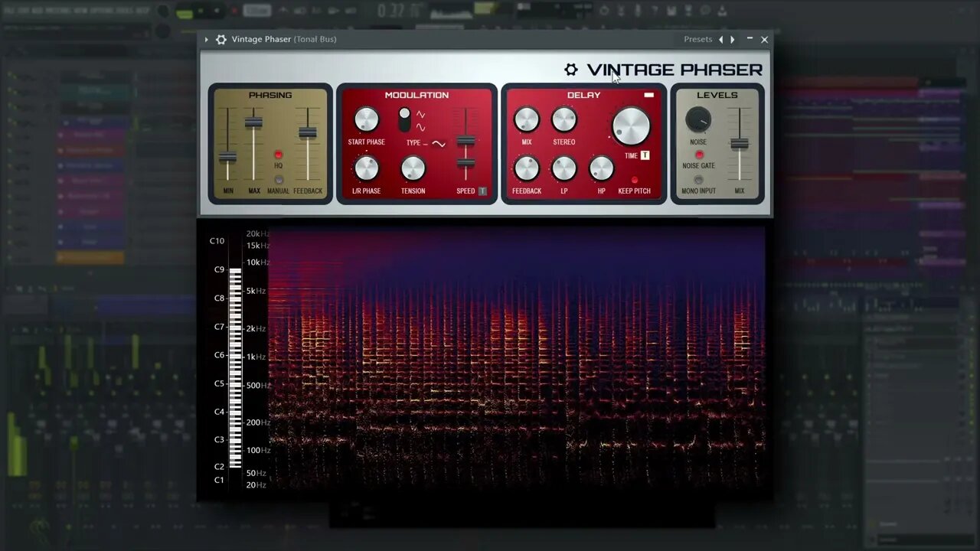The width and height of the screenshot is (980, 551).
Task: Expand the plugin window menu arrow
Action: coord(207,39)
